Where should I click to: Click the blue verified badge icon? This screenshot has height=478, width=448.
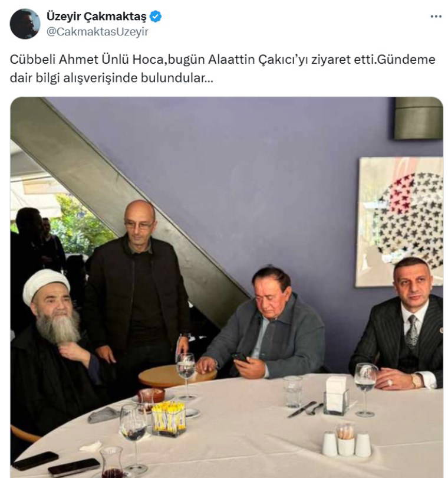[156, 17]
